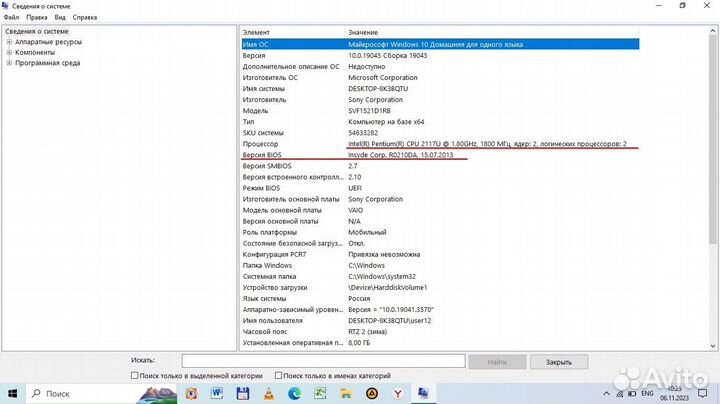This screenshot has height=404, width=720.
Task: Expand the Аппаратные ресурсы tree node
Action: coord(9,42)
